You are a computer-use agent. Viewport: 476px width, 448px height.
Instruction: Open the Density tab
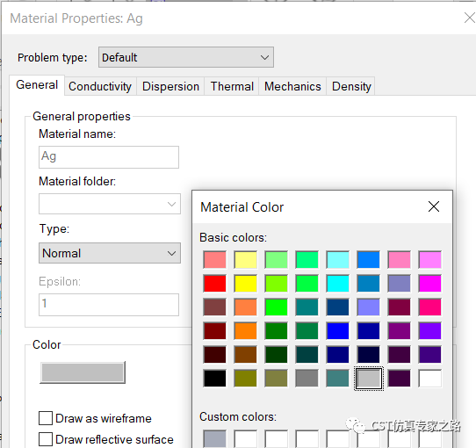tap(351, 87)
